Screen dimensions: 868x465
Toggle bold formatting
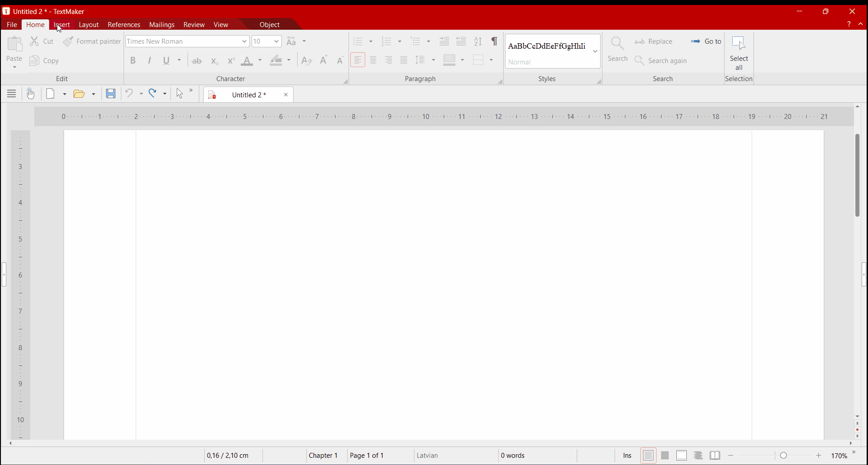click(133, 60)
